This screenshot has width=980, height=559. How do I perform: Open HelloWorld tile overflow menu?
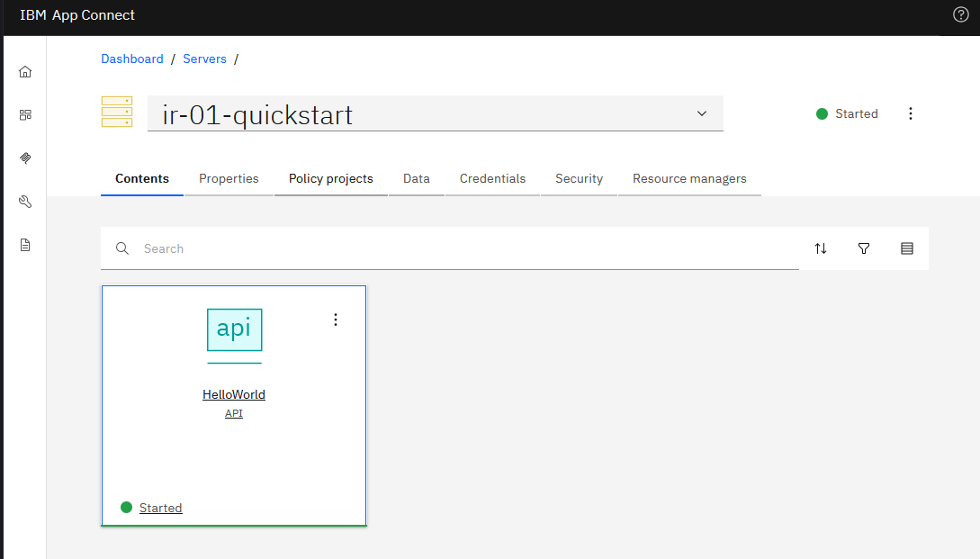(336, 320)
